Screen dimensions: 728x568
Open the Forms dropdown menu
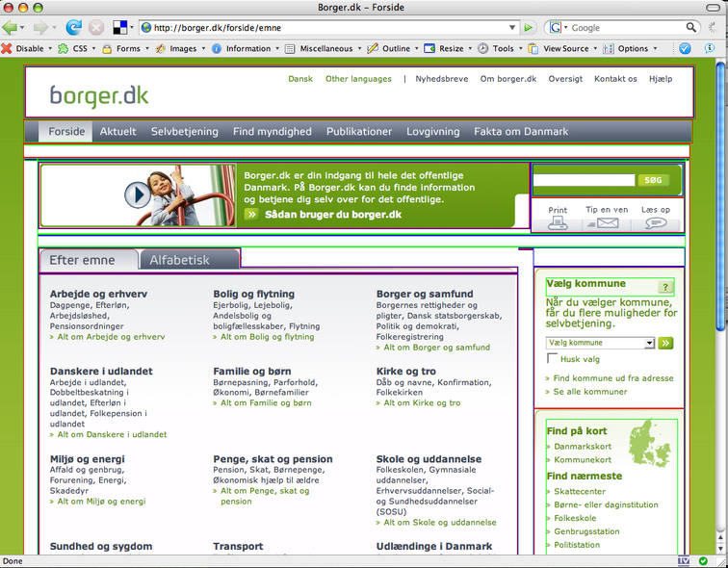pyautogui.click(x=125, y=48)
